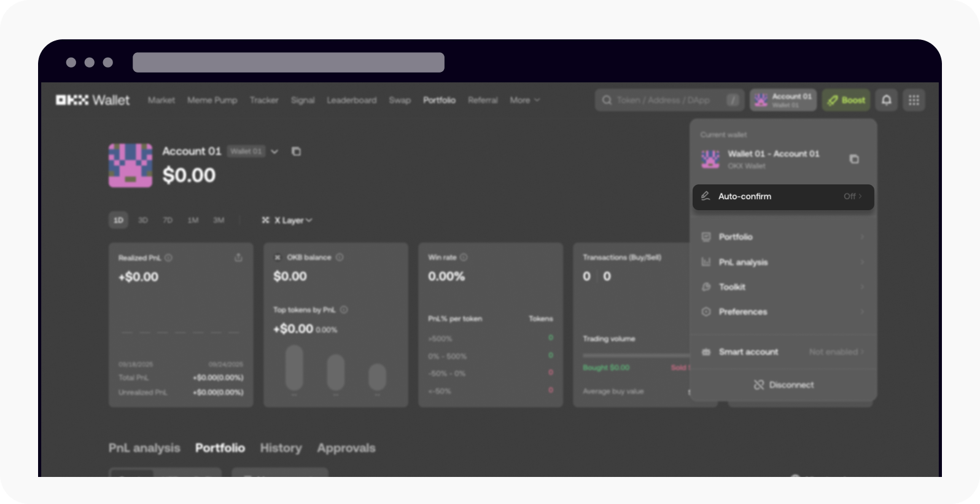Select the 3M time range

click(219, 220)
